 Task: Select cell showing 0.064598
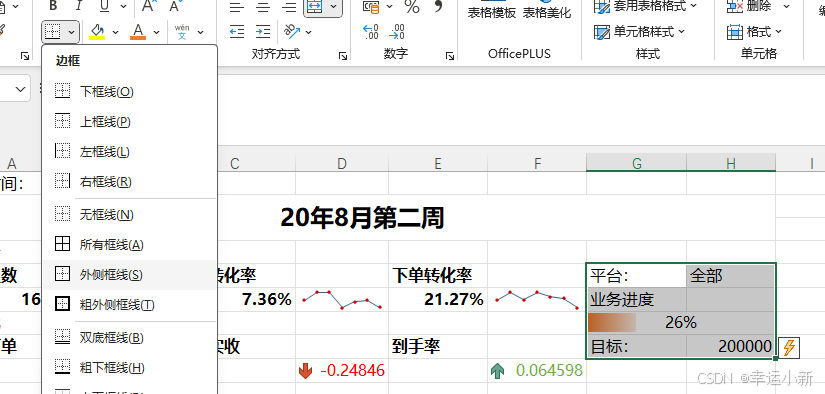pos(537,370)
